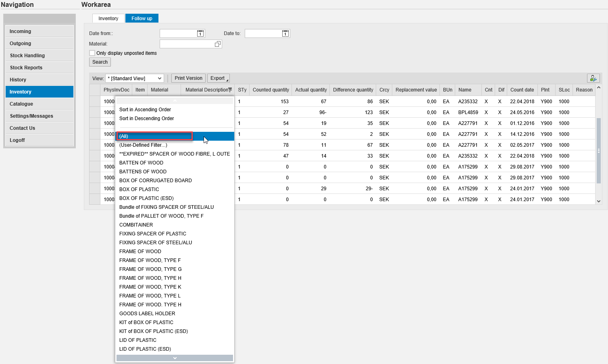Click the Material Description filter arrow
This screenshot has width=608, height=364.
coord(230,89)
